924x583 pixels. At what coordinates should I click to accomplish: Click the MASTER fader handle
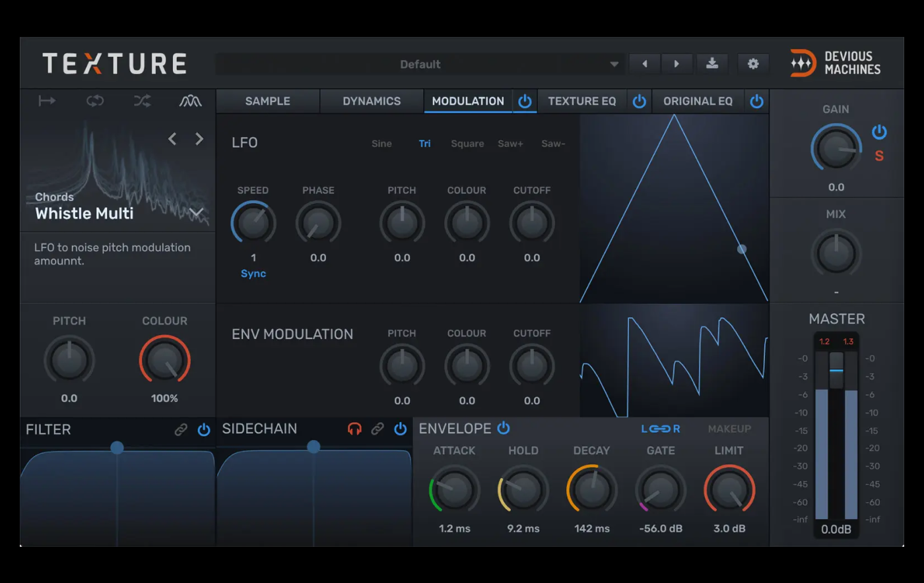pos(836,370)
